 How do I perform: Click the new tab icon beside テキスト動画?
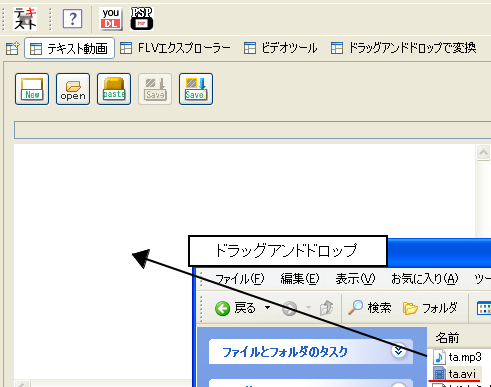click(13, 49)
